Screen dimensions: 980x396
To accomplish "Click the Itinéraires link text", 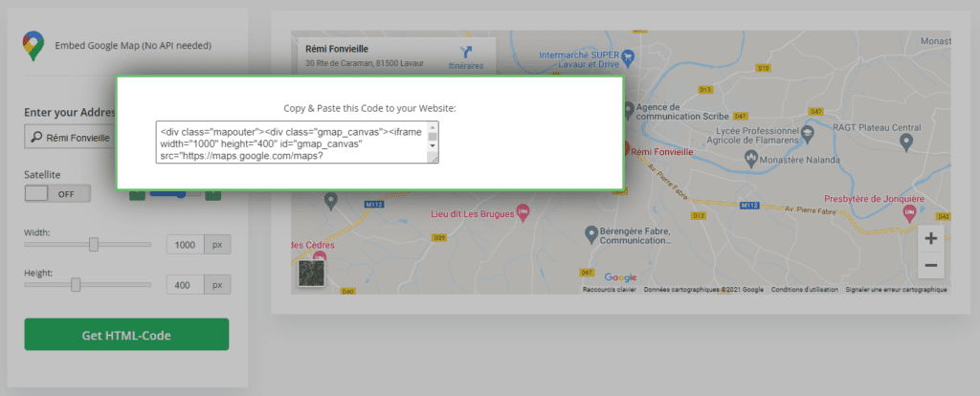I will pyautogui.click(x=466, y=66).
